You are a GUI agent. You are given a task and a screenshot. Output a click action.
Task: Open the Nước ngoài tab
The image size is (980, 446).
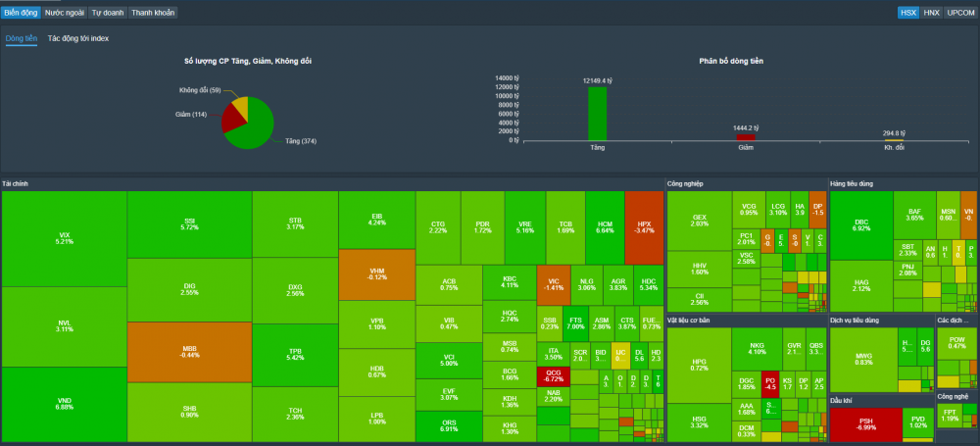click(65, 13)
